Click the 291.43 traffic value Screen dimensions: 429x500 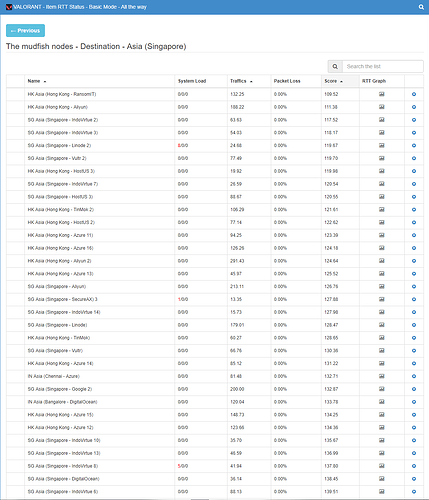click(237, 261)
